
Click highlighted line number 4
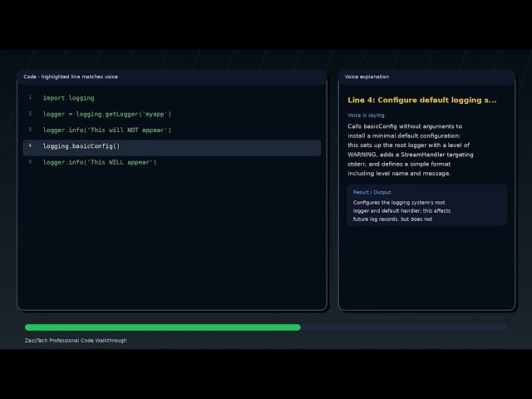(x=30, y=145)
